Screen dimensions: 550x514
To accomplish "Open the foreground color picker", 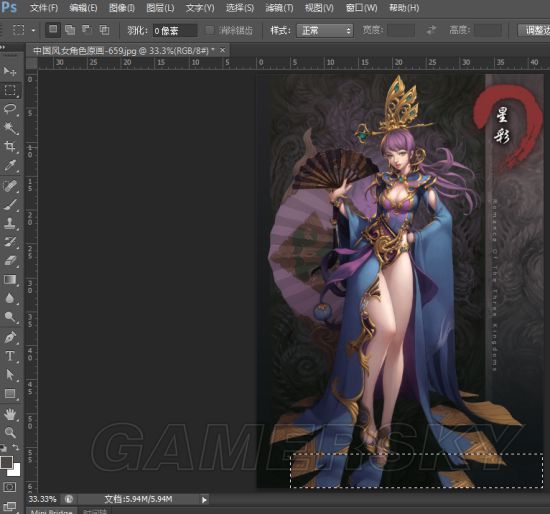I will [6, 462].
